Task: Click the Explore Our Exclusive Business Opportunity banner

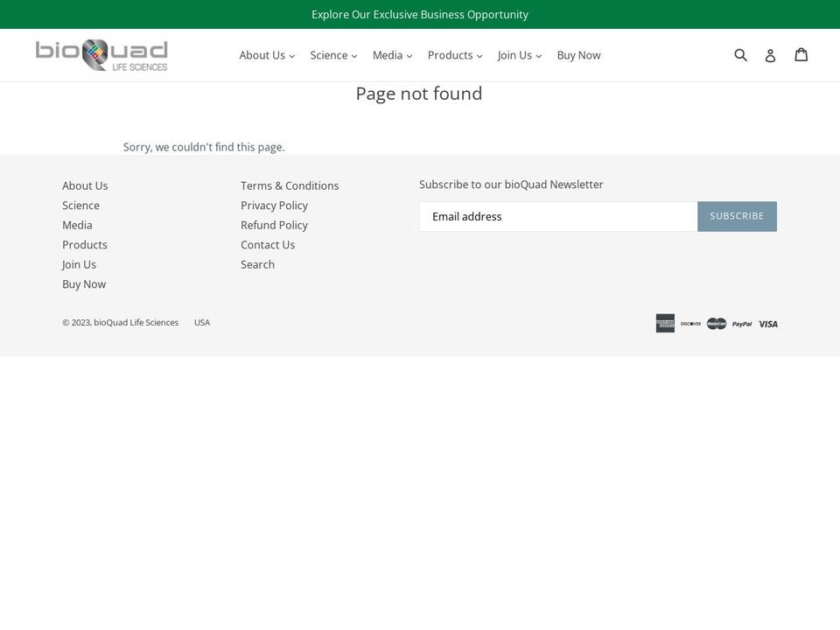Action: point(420,15)
